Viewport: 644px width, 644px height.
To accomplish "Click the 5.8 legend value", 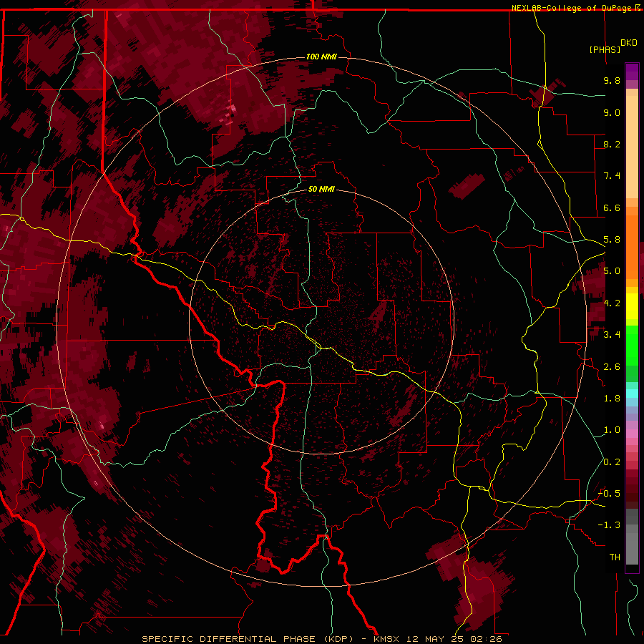I will 612,240.
